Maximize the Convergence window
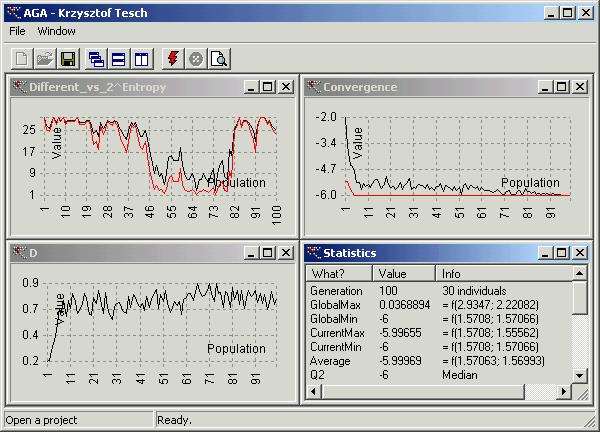Viewport: 600px width, 432px height. click(561, 87)
